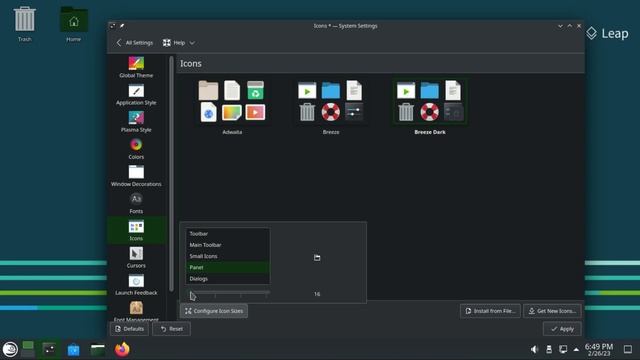Open Home folder on the desktop

click(73, 24)
